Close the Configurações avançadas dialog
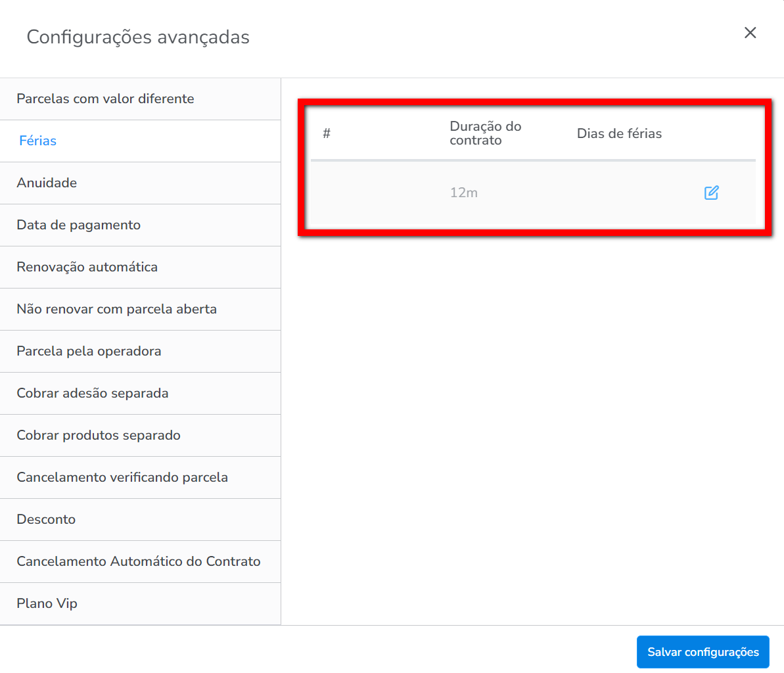 click(750, 33)
